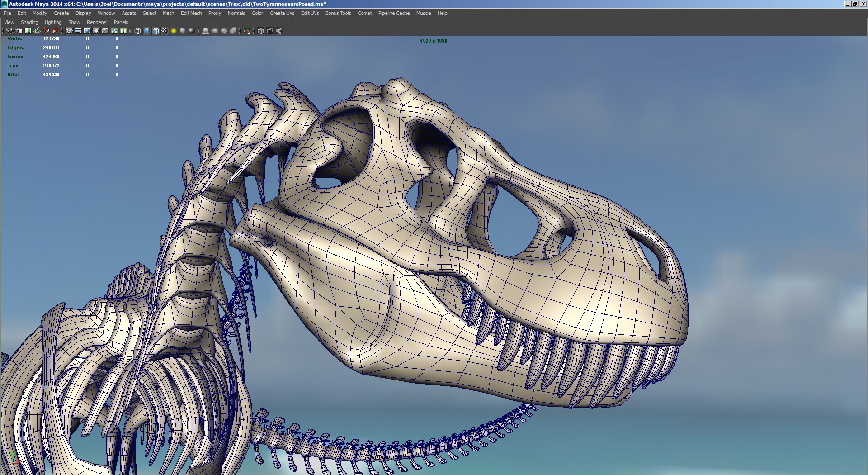Open the camera Bookmarks icon
This screenshot has width=868, height=475.
28,31
